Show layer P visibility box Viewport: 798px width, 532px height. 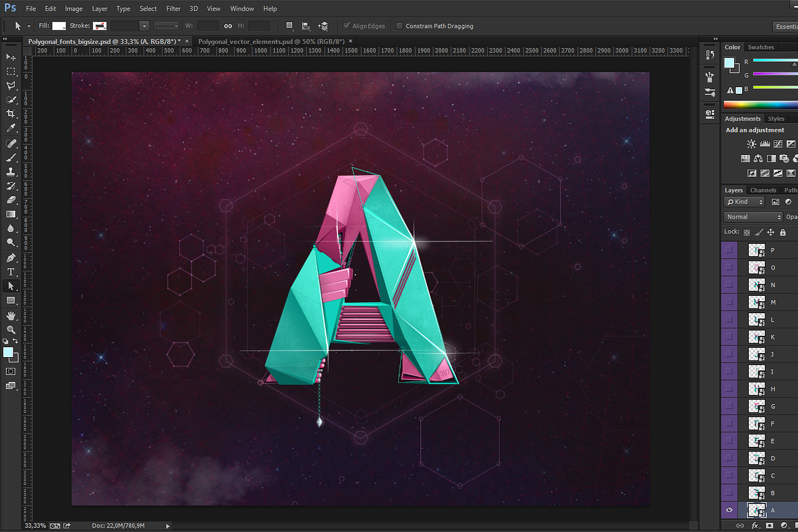click(x=730, y=250)
